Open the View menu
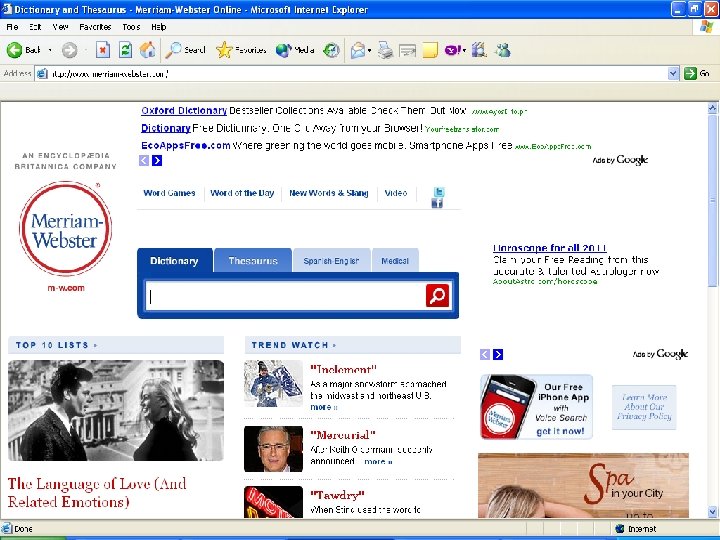The height and width of the screenshot is (540, 720). pyautogui.click(x=60, y=27)
